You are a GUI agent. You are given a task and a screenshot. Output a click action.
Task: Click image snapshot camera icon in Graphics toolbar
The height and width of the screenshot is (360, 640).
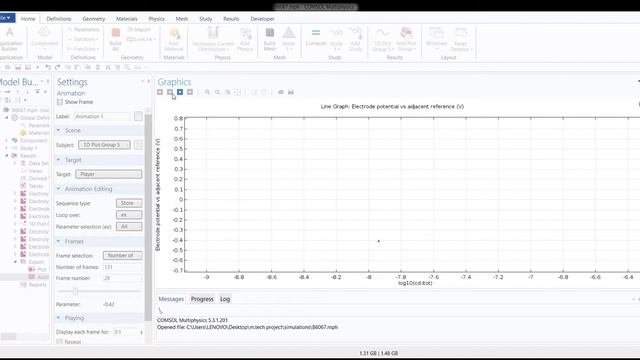(281, 92)
